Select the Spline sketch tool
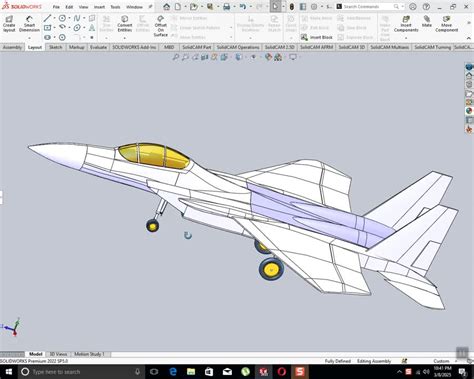Image resolution: width=474 pixels, height=379 pixels. (77, 18)
